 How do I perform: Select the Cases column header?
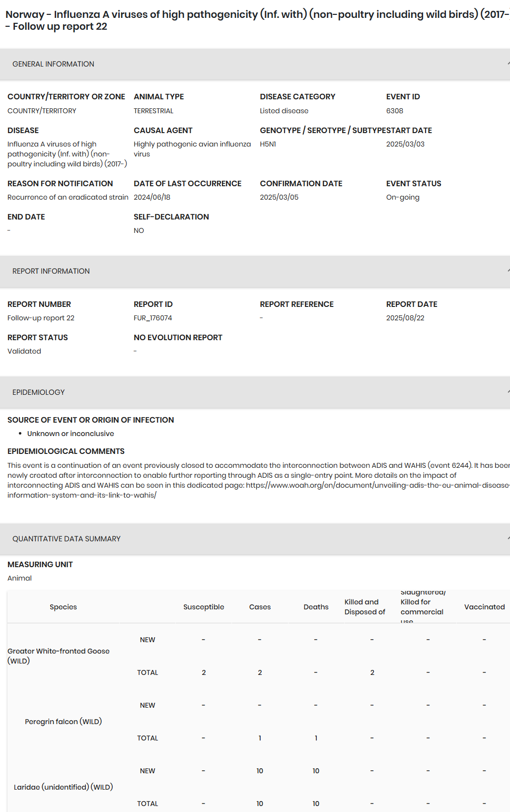point(260,607)
